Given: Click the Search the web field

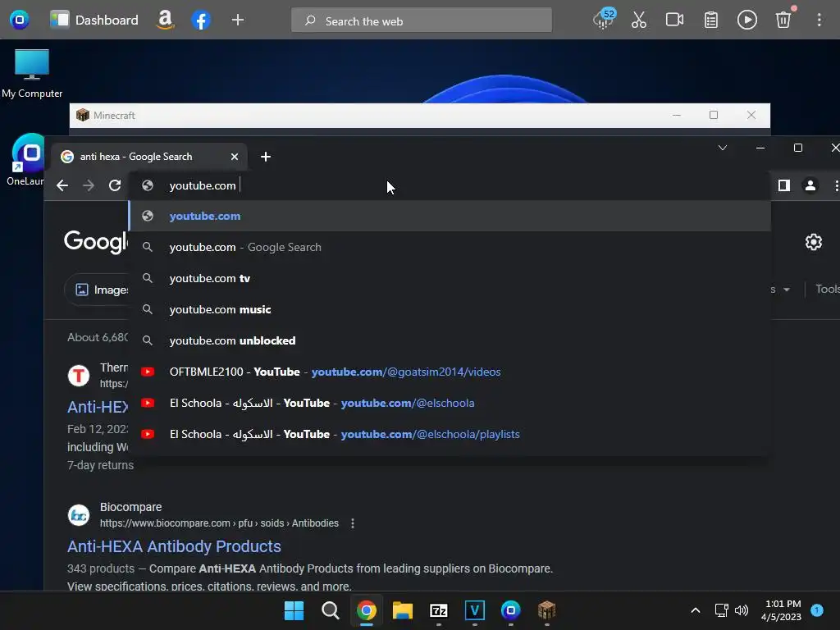Looking at the screenshot, I should [421, 21].
